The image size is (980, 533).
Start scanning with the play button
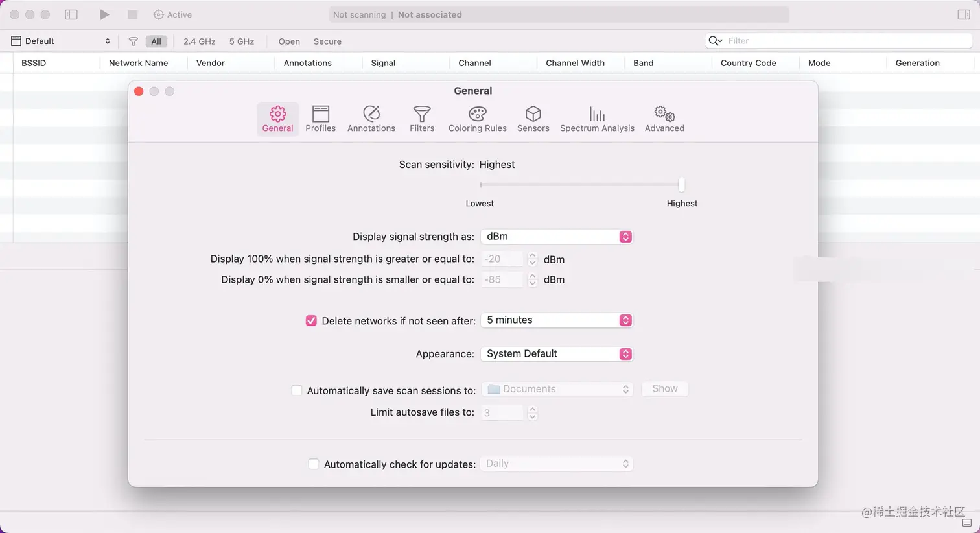104,14
